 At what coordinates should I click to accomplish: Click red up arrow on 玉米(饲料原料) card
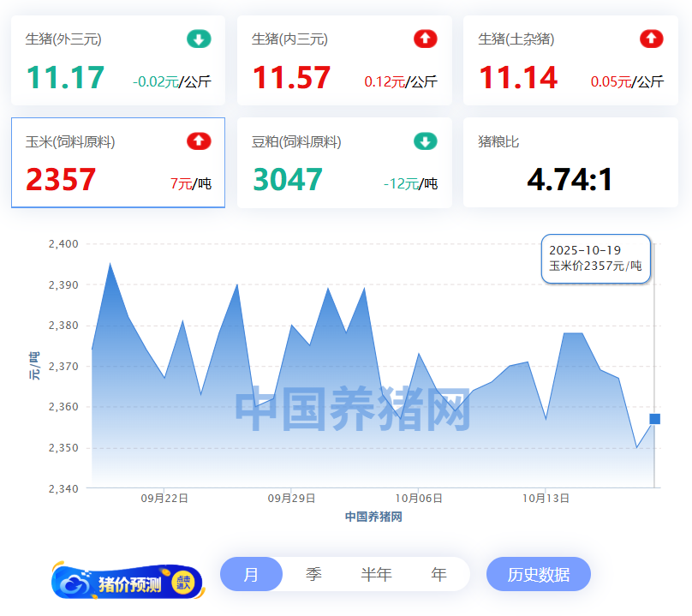[199, 141]
